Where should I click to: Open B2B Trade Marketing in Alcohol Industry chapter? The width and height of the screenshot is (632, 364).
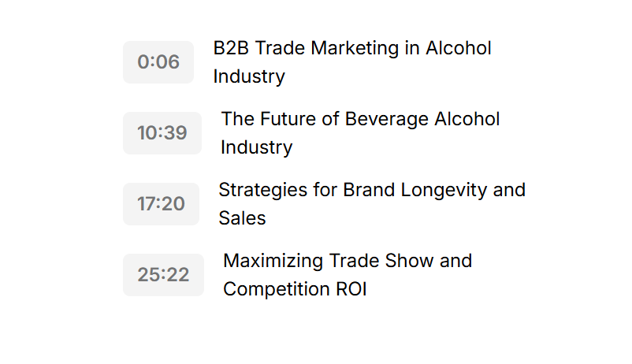[352, 62]
